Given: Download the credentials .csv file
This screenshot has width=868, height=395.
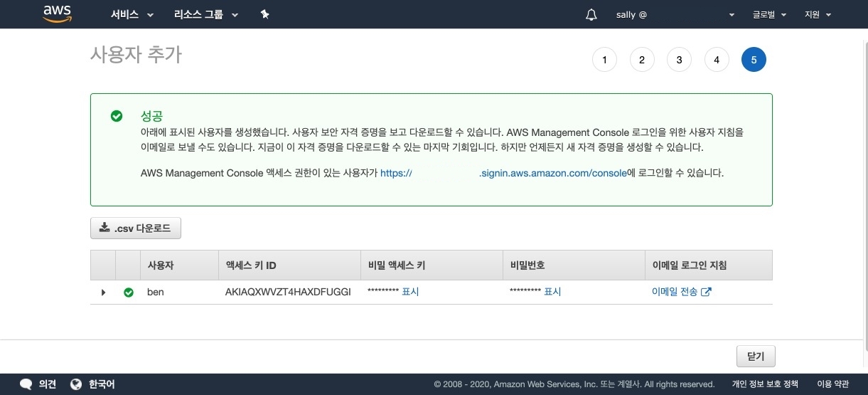Looking at the screenshot, I should (136, 228).
